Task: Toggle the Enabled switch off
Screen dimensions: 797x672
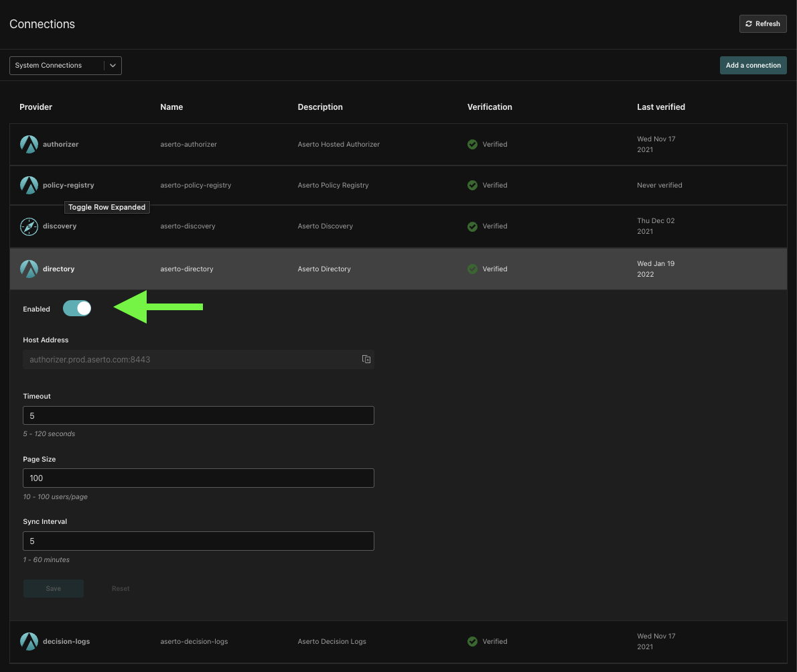Action: [77, 309]
